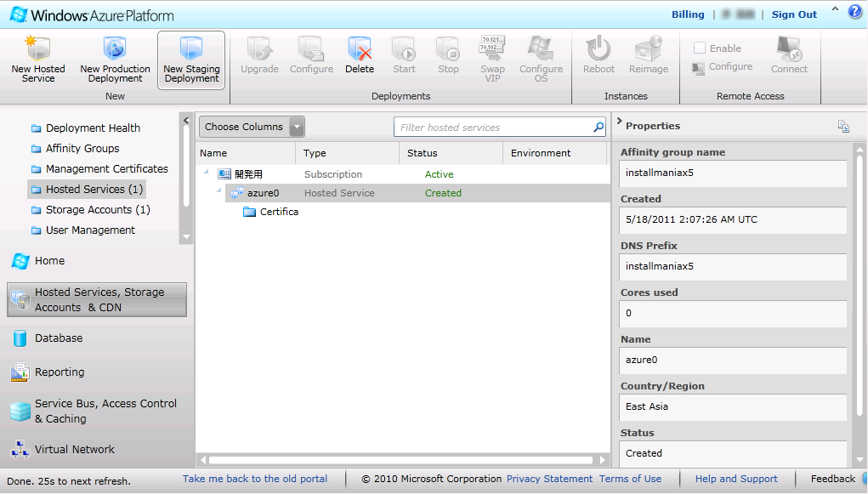This screenshot has height=494, width=868.
Task: Collapse the subscription 開発用 tree node
Action: click(206, 173)
